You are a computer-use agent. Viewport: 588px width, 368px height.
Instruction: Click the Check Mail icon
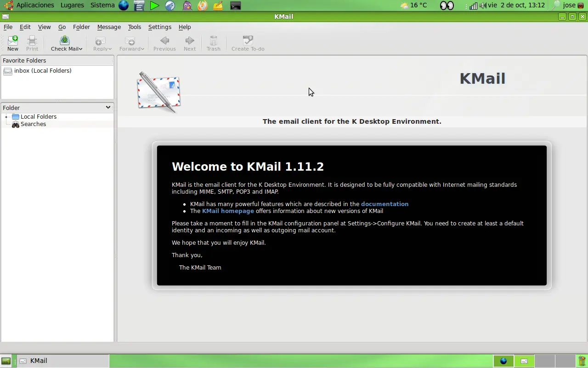65,40
